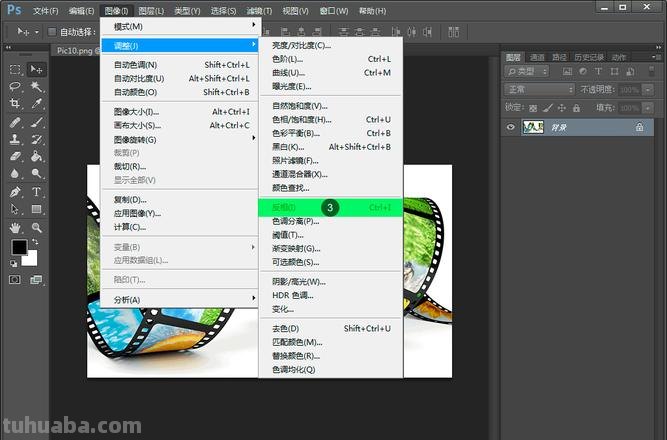Filter layers panel by type layers
The width and height of the screenshot is (667, 440).
599,71
